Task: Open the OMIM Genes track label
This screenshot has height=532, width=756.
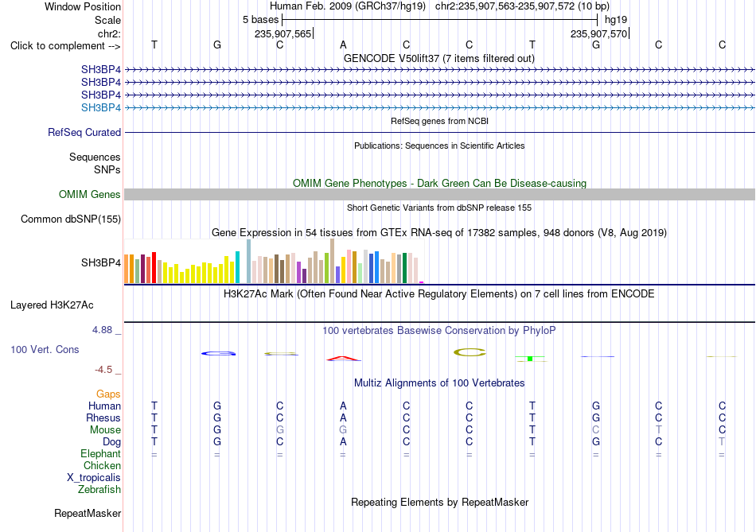Action: click(x=90, y=194)
